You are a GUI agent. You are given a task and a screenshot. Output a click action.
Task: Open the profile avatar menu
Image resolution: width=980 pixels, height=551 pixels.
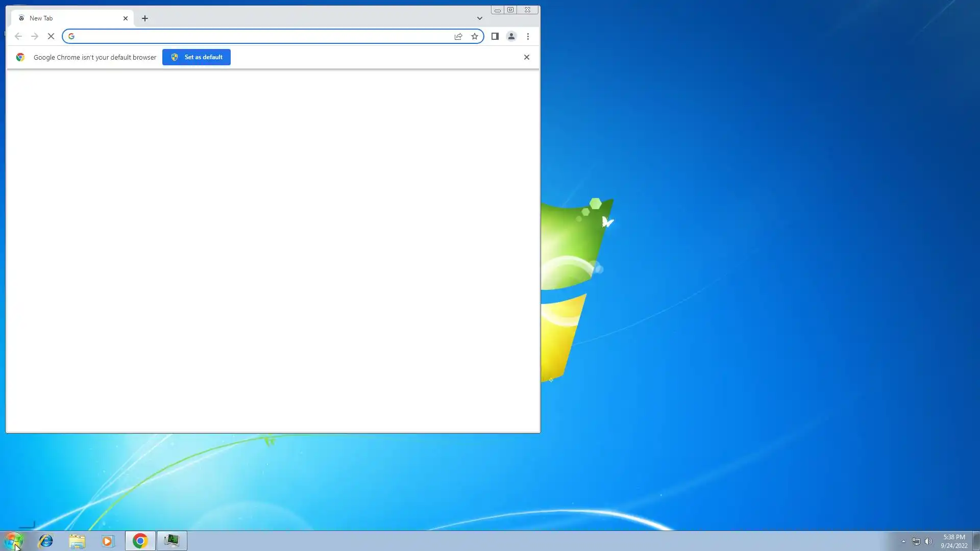[x=511, y=36]
